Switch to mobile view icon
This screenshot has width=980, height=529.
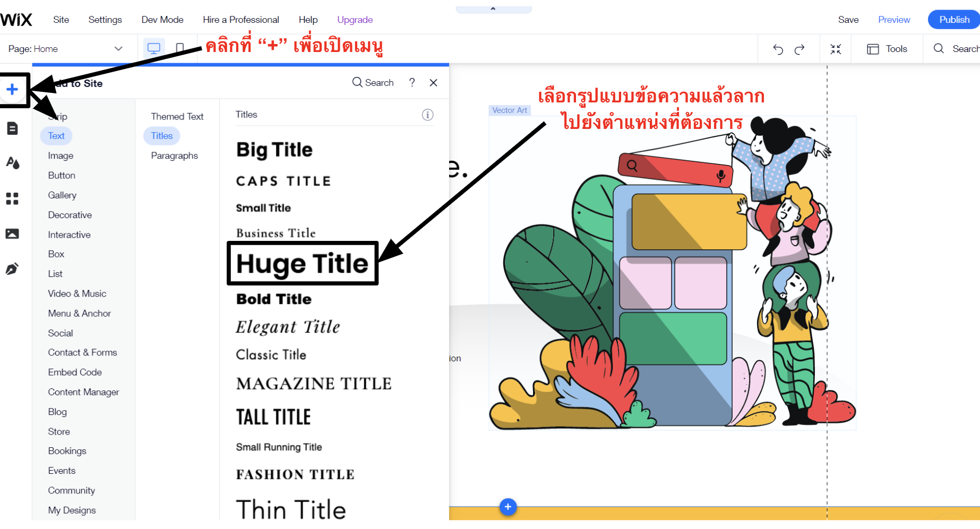pyautogui.click(x=180, y=48)
